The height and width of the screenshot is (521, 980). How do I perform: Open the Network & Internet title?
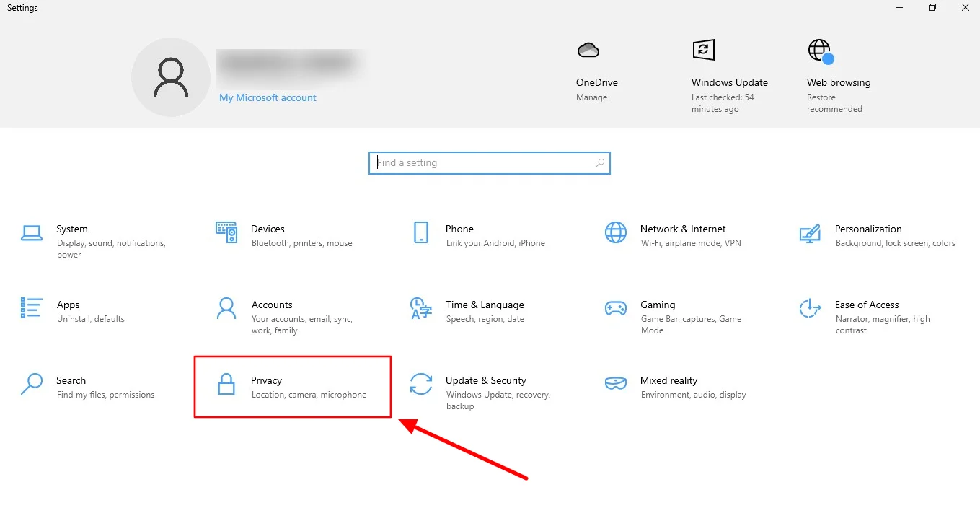683,229
